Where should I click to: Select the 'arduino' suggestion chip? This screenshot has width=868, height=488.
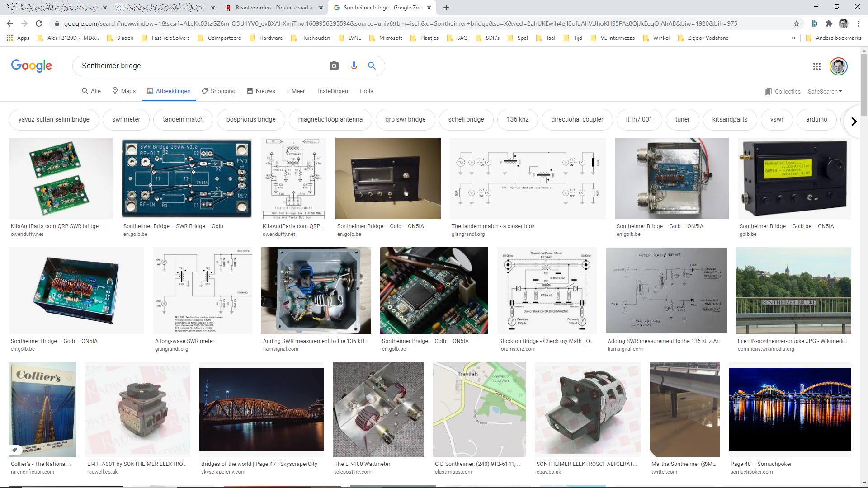click(x=816, y=120)
